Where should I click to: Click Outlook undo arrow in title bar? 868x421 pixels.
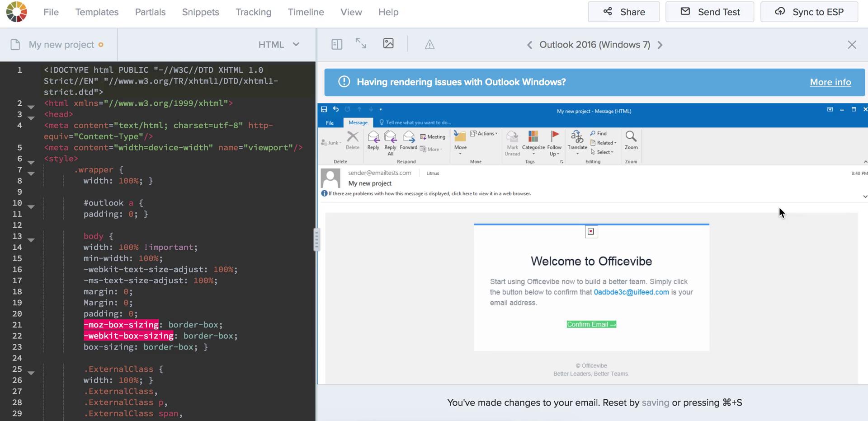click(335, 109)
